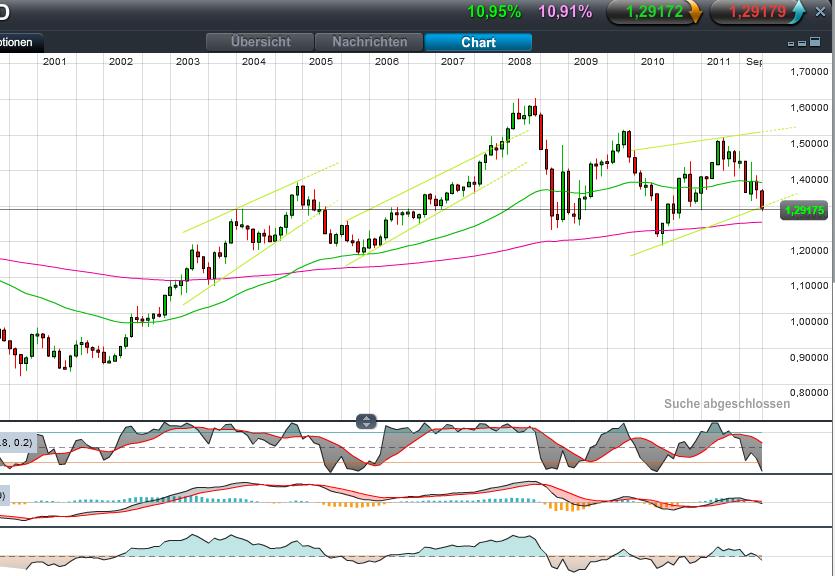
Task: Click the orange down-arrow sell icon
Action: point(694,13)
